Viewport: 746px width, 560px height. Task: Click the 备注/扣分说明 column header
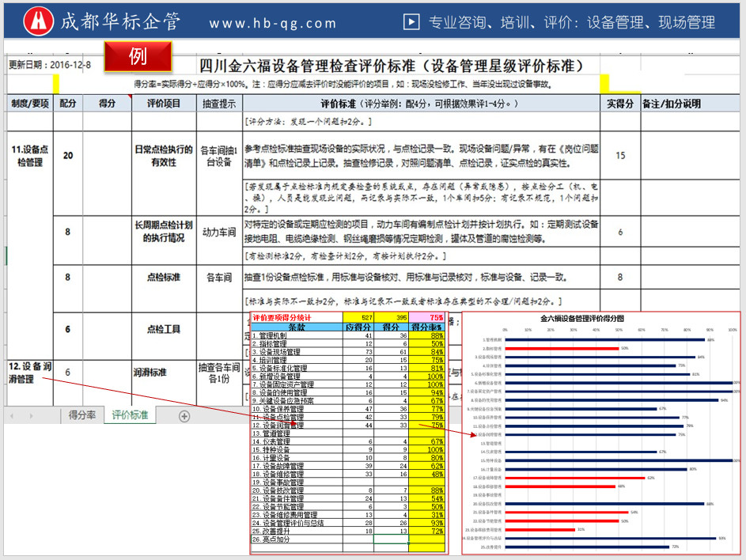point(671,103)
